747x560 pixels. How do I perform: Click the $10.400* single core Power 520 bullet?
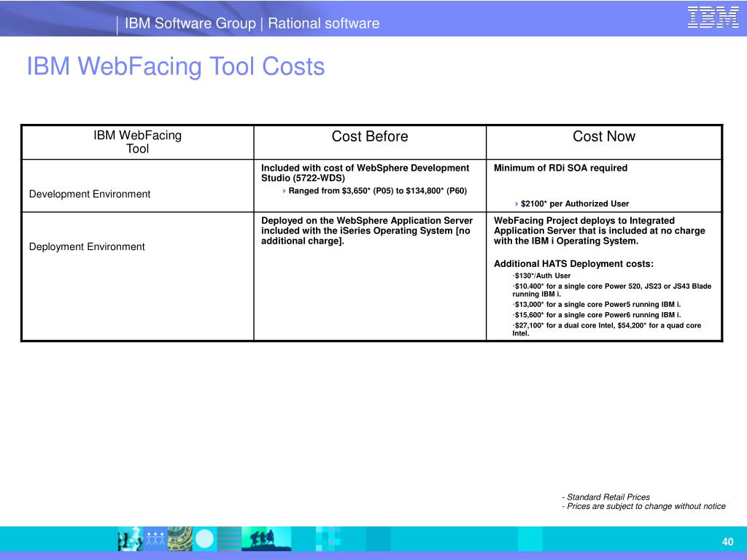tap(612, 290)
